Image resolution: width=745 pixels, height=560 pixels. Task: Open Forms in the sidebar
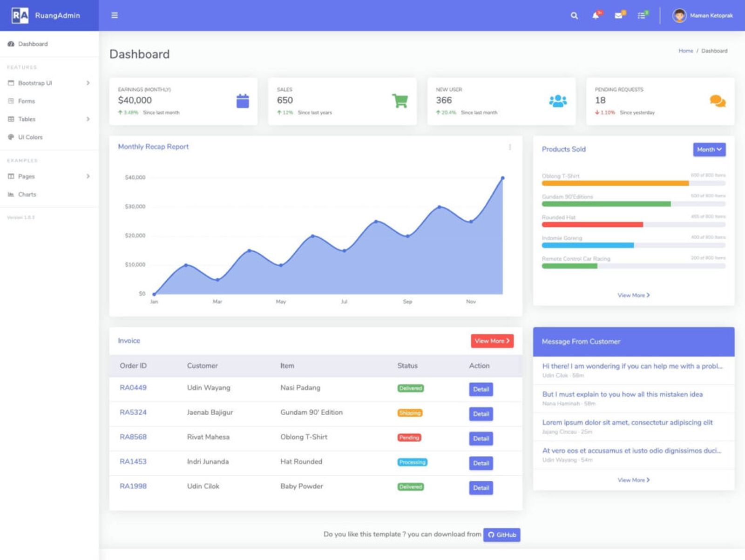point(49,101)
